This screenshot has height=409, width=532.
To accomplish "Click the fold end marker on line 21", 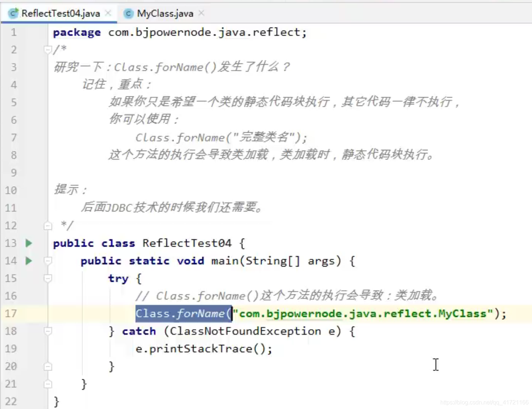I will (x=47, y=384).
